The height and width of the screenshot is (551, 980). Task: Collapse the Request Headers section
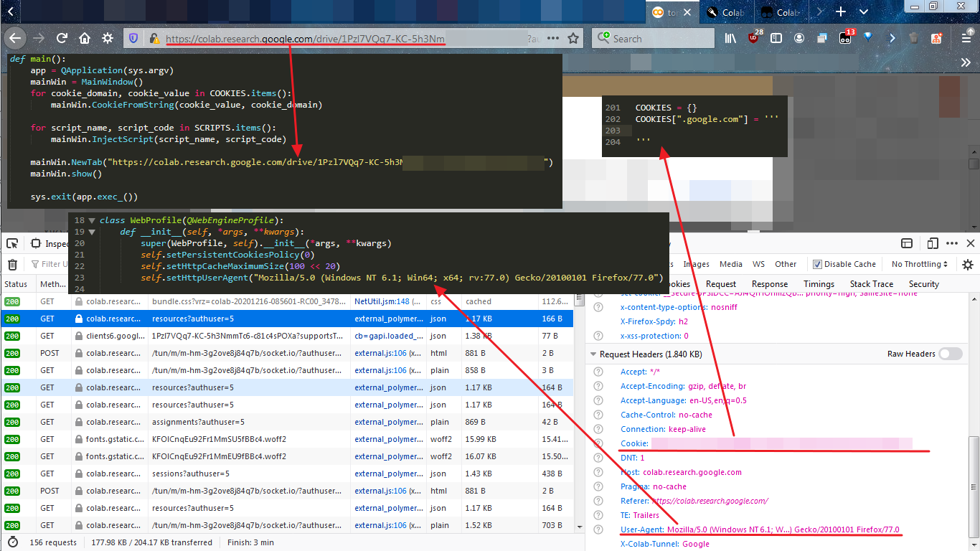[x=593, y=354]
